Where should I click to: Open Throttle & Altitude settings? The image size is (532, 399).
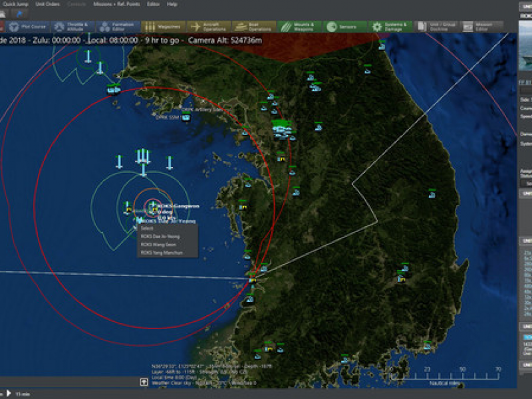72,27
